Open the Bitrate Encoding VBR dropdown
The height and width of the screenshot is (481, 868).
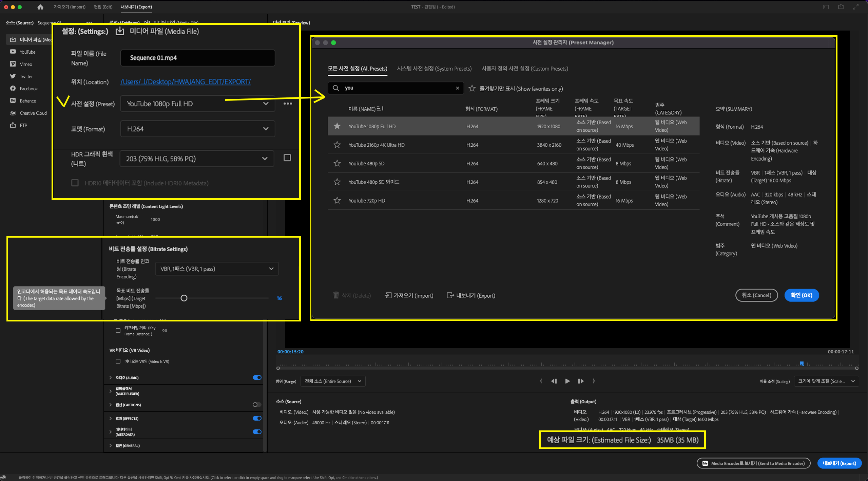[217, 269]
